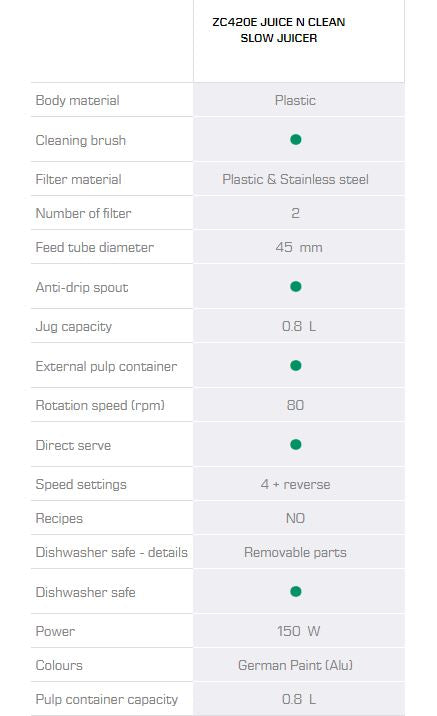Click the green dot beside Direct serve
Image resolution: width=437 pixels, height=716 pixels.
295,444
